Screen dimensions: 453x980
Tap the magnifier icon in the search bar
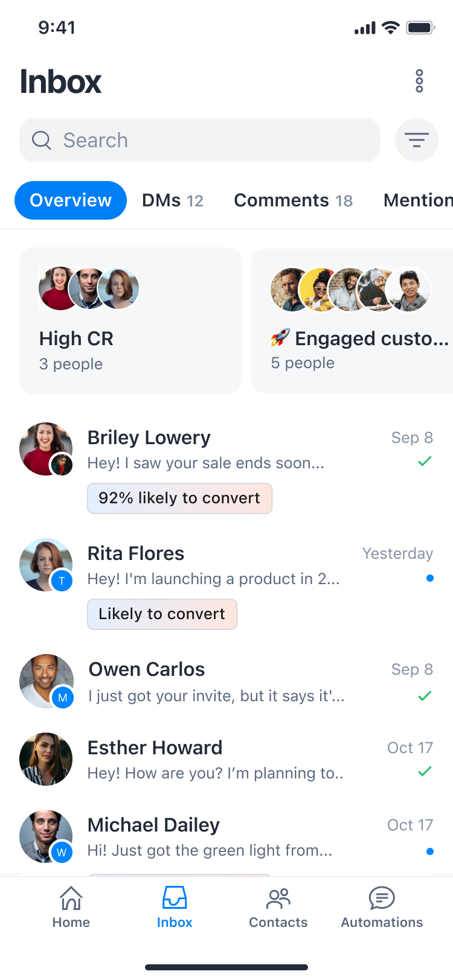pyautogui.click(x=42, y=140)
